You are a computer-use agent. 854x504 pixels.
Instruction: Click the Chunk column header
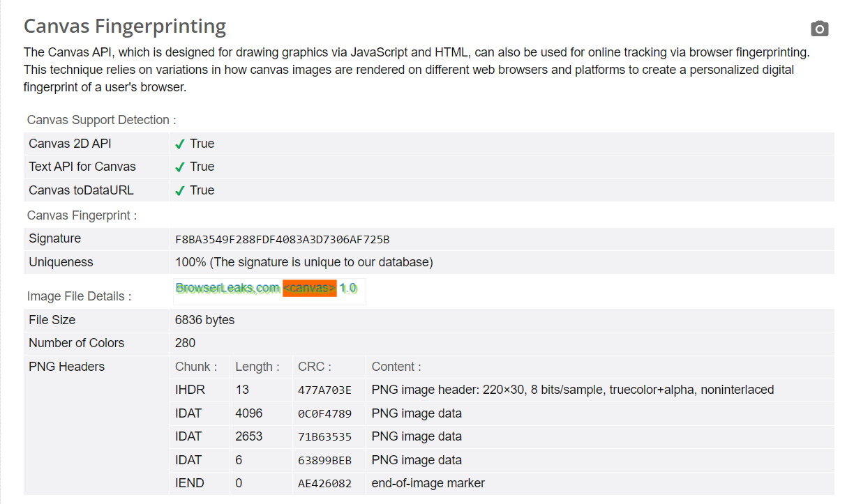(x=197, y=367)
